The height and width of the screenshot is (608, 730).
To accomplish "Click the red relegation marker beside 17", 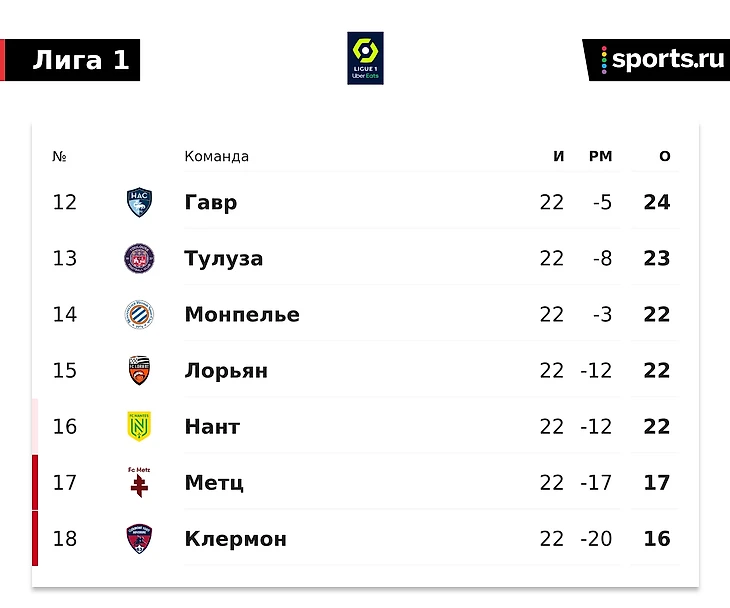I will click(x=35, y=482).
